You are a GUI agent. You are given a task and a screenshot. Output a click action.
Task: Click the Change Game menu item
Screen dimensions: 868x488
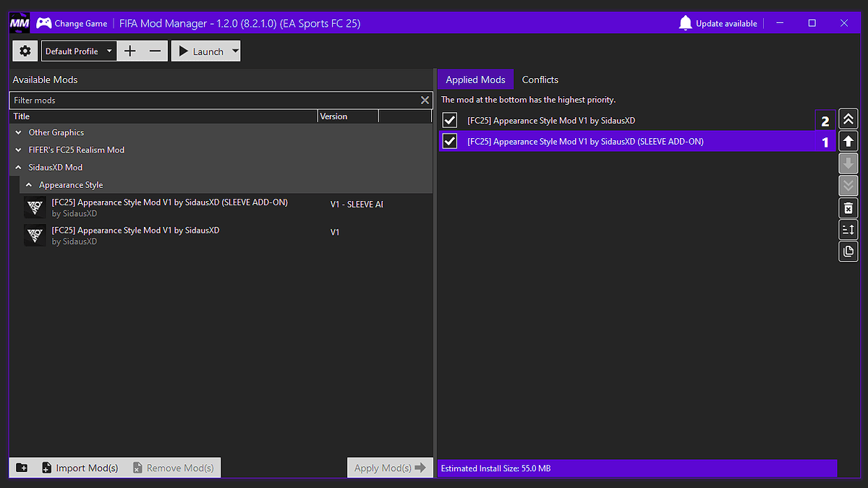72,23
